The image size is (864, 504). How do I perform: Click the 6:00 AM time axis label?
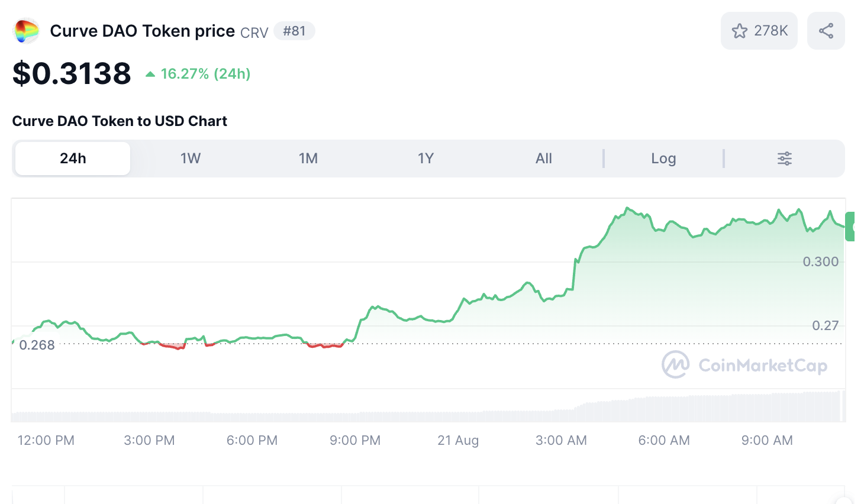(x=664, y=440)
